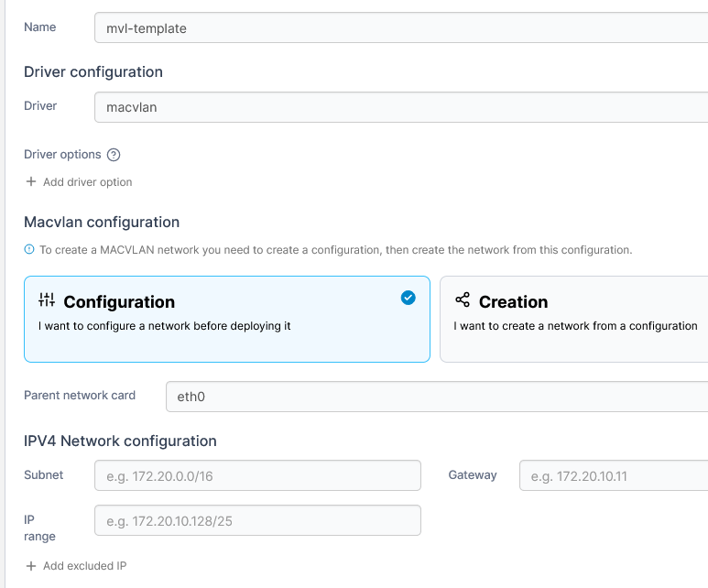Click the plus icon beside Add driver option
This screenshot has width=708, height=588.
[x=31, y=181]
